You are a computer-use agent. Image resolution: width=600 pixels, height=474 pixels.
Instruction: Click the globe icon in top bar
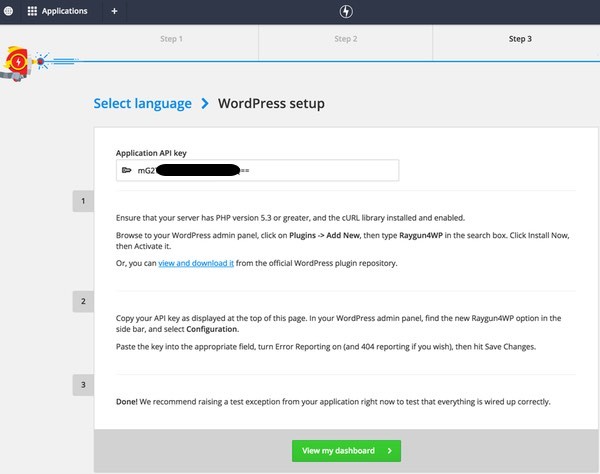click(8, 11)
